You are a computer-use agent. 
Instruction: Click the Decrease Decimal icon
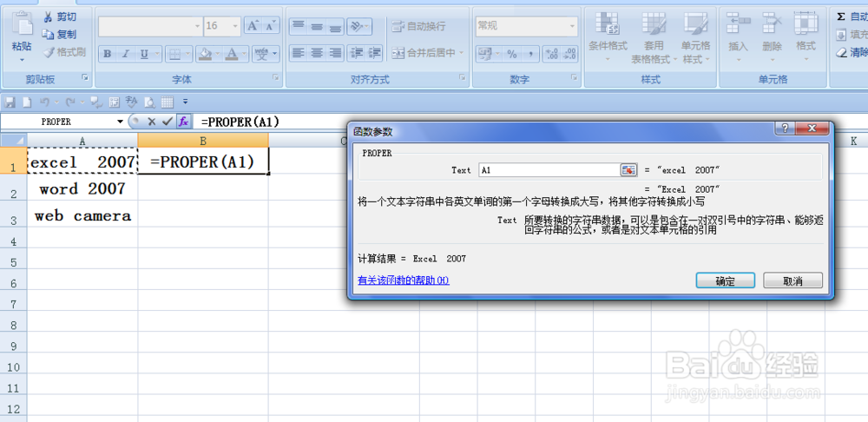569,54
